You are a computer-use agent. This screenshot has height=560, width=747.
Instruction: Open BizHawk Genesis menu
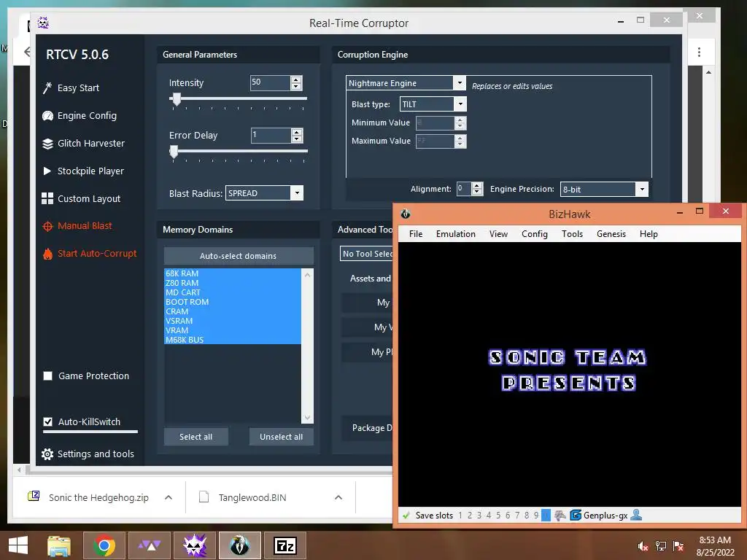coord(611,234)
